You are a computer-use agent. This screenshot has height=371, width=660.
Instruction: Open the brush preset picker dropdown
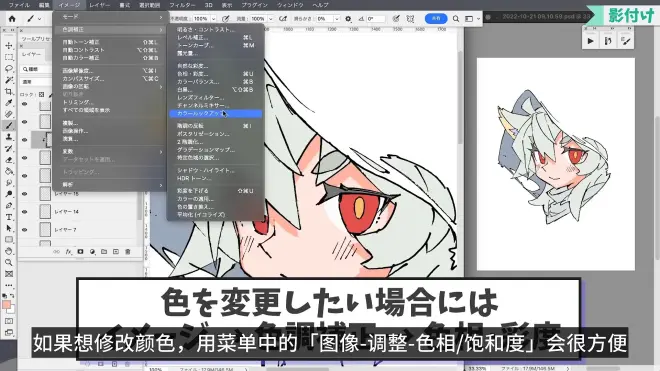click(40, 19)
